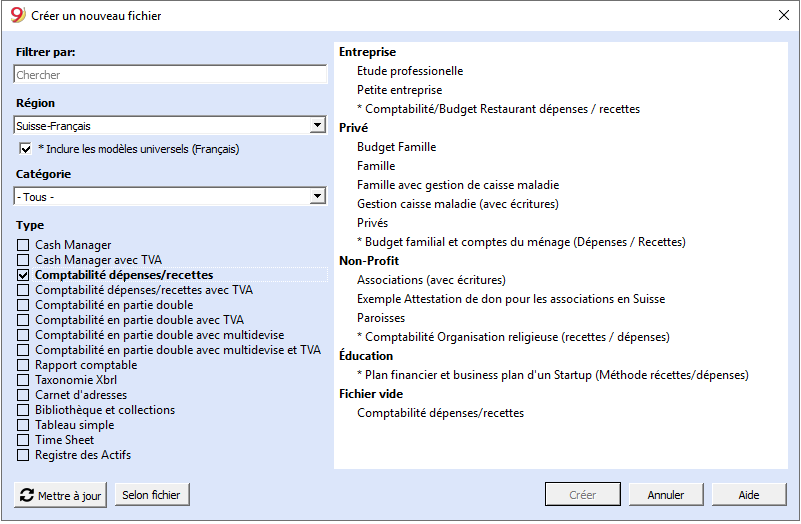Uncheck Comptabilité dépenses/recettes type checkbox
The width and height of the screenshot is (801, 524).
coord(23,275)
